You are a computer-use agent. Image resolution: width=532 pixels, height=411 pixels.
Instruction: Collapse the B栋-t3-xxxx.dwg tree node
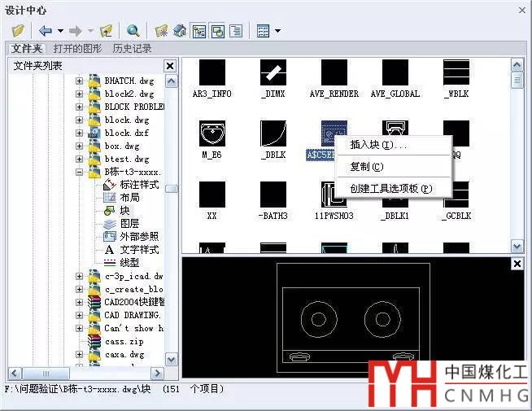(80, 173)
